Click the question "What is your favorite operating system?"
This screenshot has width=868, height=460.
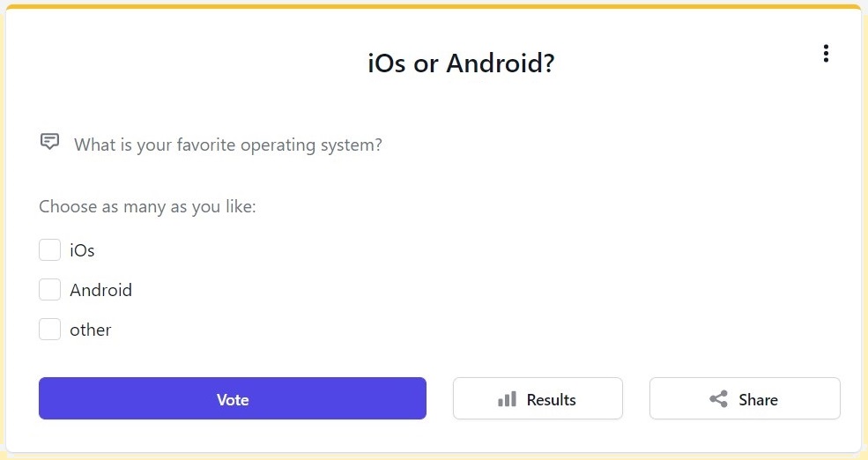pyautogui.click(x=228, y=145)
